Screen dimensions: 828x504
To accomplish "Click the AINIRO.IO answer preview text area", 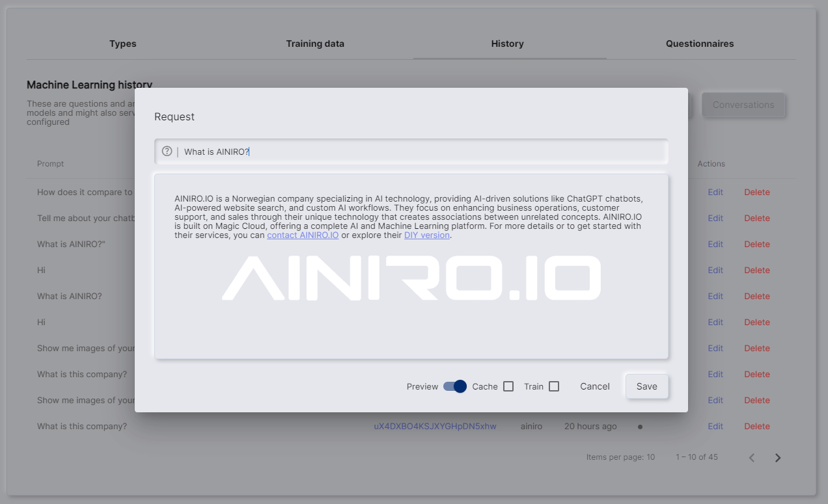I will tap(411, 266).
